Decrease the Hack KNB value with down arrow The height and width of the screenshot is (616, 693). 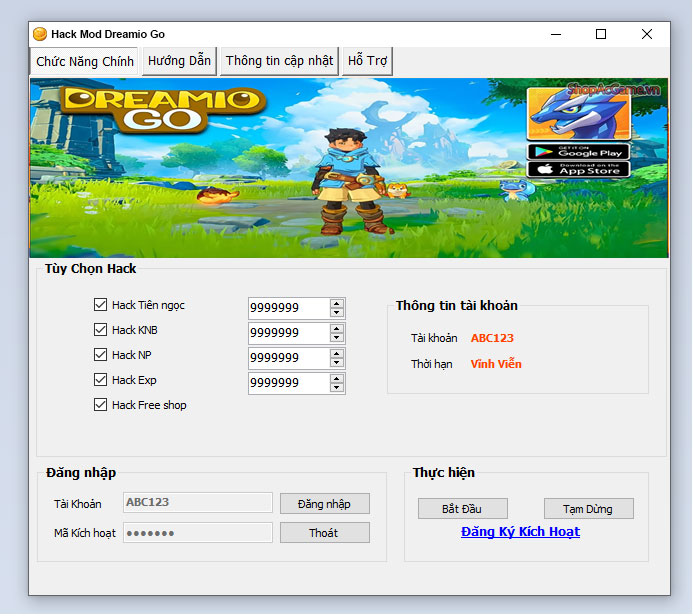tap(337, 338)
